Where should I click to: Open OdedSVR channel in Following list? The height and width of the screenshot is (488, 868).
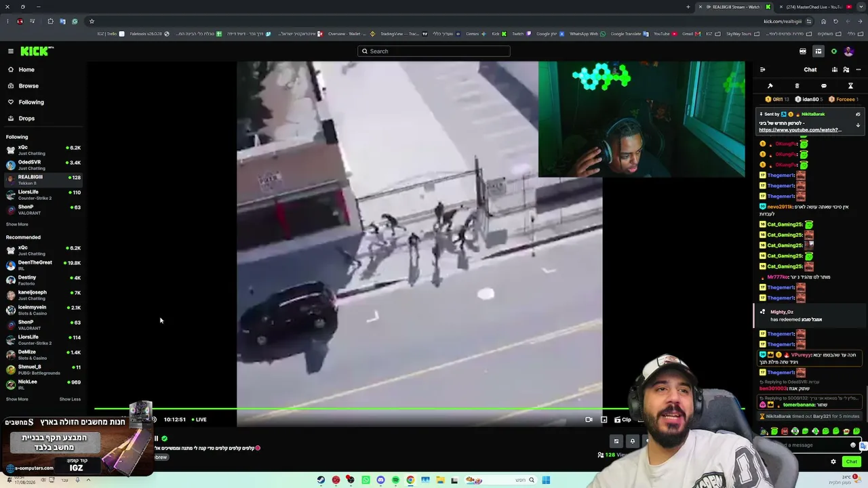43,165
